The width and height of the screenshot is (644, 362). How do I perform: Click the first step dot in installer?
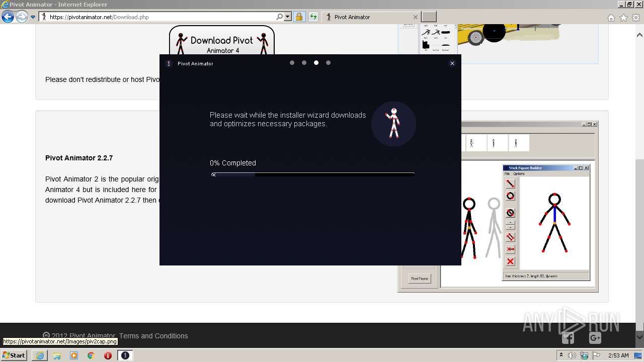point(292,63)
